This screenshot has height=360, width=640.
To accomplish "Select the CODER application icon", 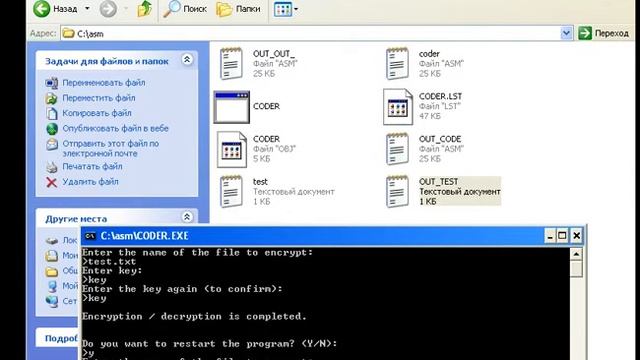I will (231, 107).
